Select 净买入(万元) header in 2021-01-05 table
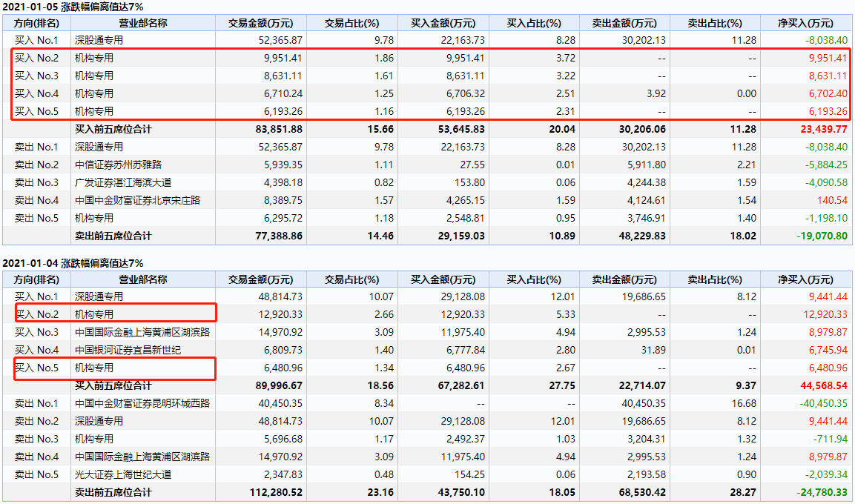This screenshot has width=855, height=504. pyautogui.click(x=805, y=24)
